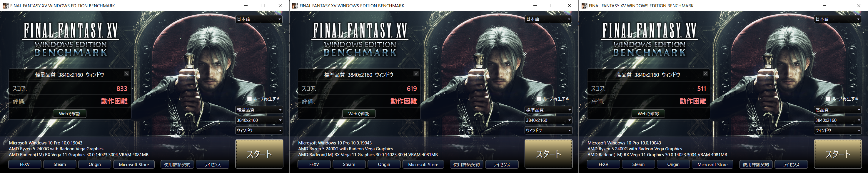Check ループ再生する in the 高品質 window

(828, 99)
